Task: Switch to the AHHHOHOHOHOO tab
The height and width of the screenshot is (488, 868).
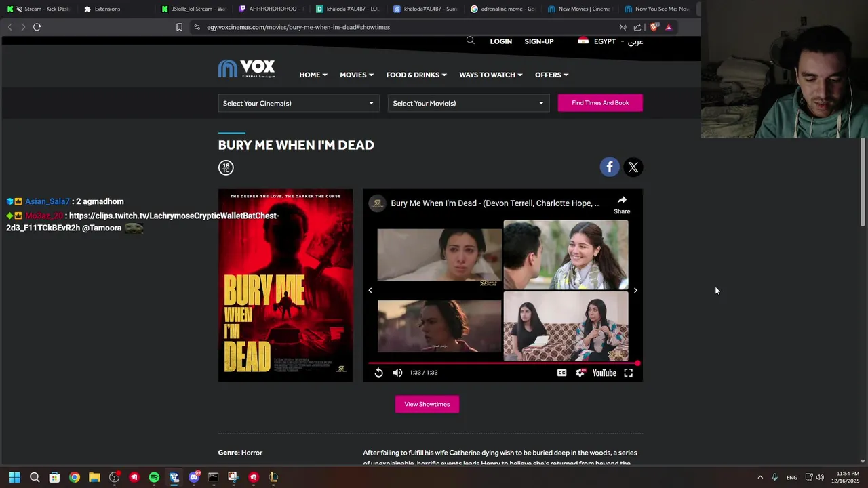Action: point(273,9)
